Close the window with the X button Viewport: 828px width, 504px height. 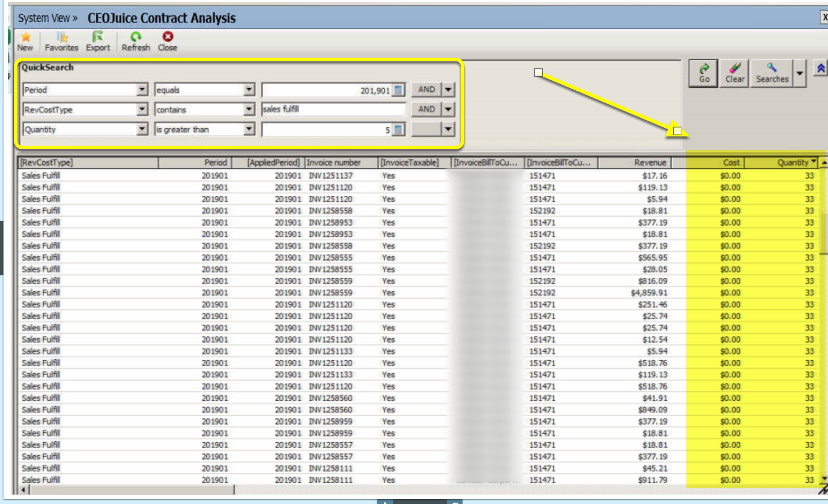click(x=824, y=17)
